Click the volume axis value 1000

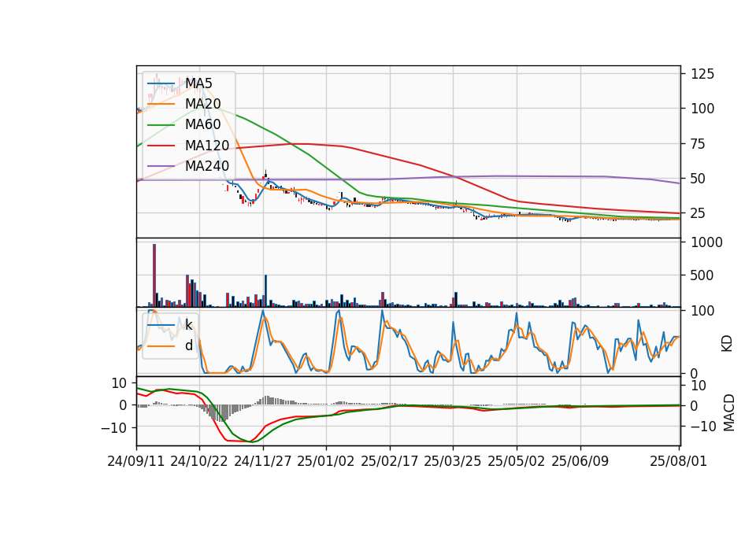[707, 242]
